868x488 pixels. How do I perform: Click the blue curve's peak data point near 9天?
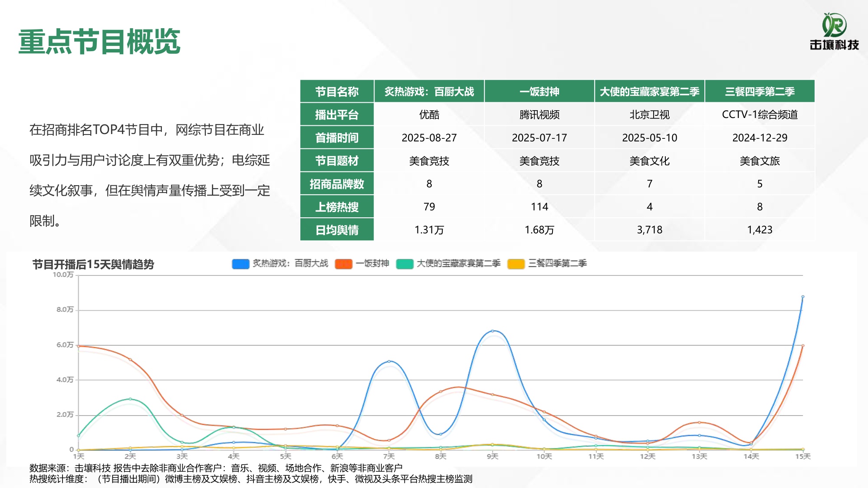pyautogui.click(x=493, y=331)
